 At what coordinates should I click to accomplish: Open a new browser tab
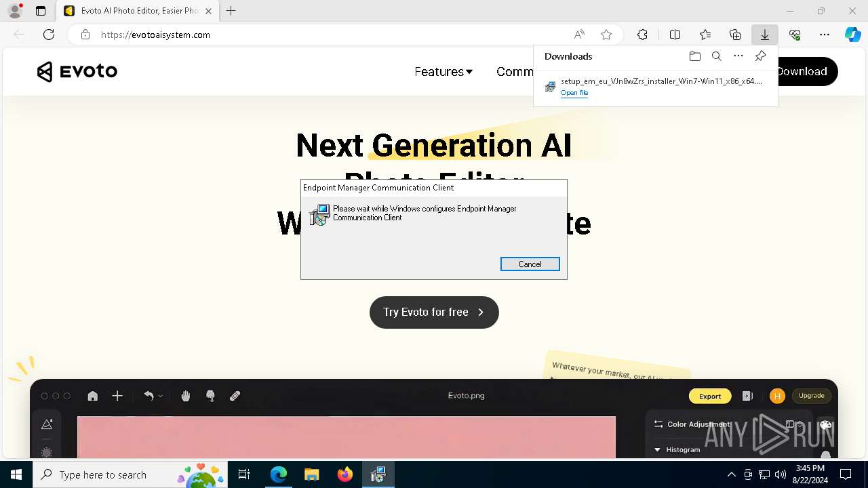(x=231, y=11)
